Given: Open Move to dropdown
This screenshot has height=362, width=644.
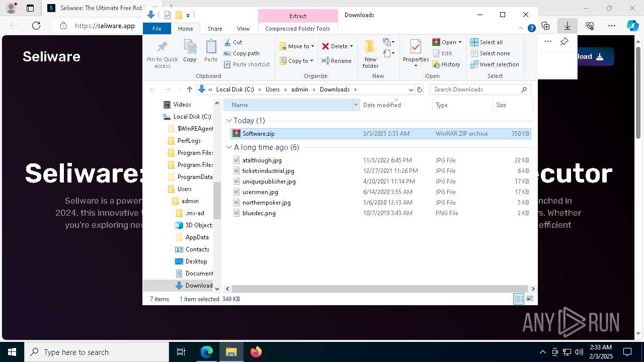Looking at the screenshot, I should [x=297, y=46].
